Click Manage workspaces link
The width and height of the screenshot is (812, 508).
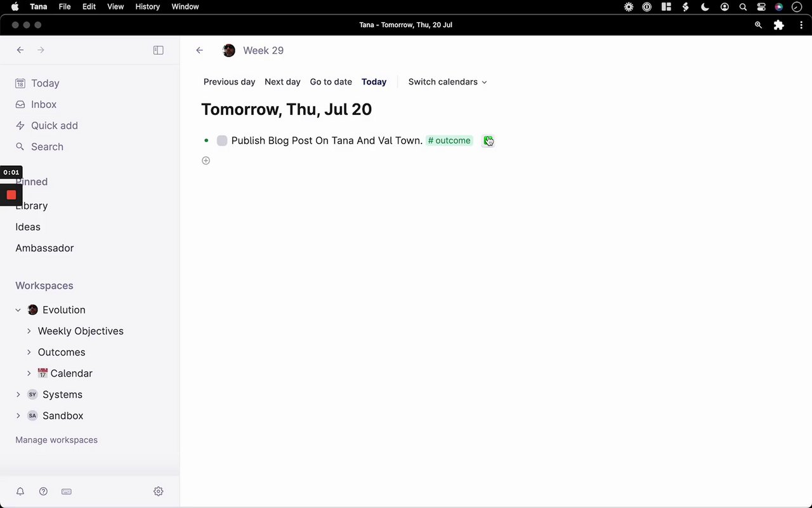click(x=56, y=440)
